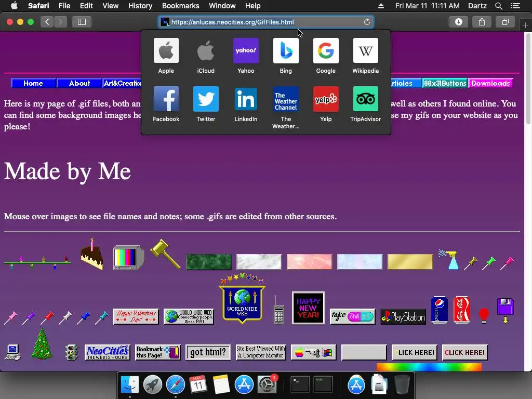Click the color bars television gif
The width and height of the screenshot is (532, 399).
coord(129,258)
